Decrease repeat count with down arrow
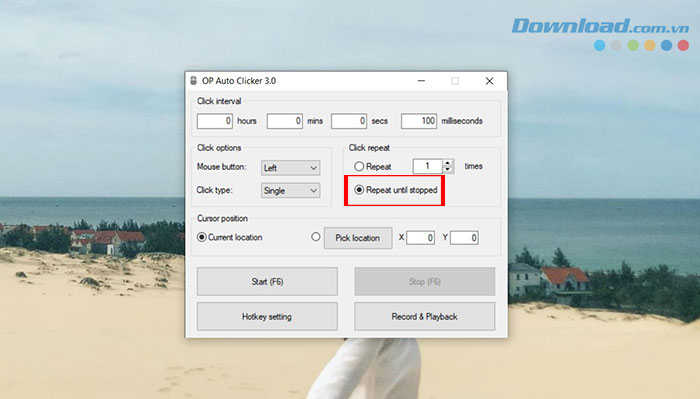The image size is (700, 399). click(448, 170)
